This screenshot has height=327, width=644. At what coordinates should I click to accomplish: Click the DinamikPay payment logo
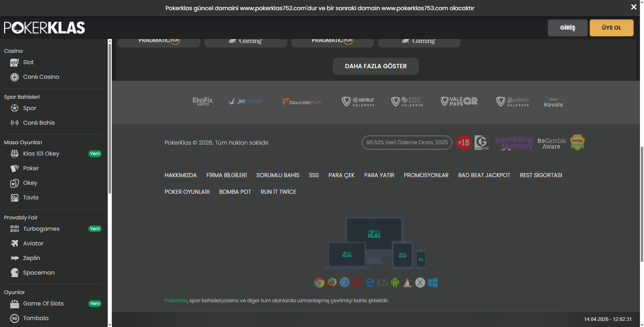(x=302, y=102)
